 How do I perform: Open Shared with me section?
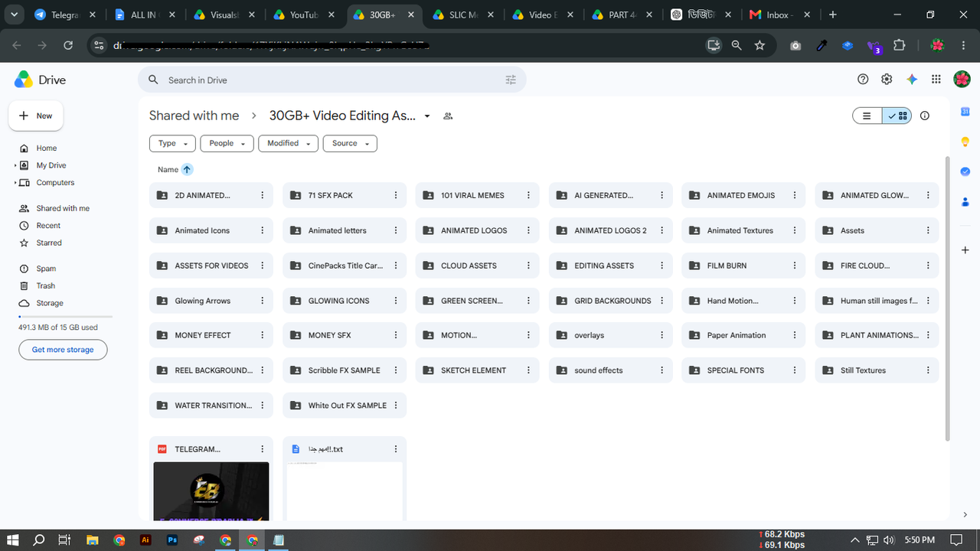pyautogui.click(x=64, y=208)
